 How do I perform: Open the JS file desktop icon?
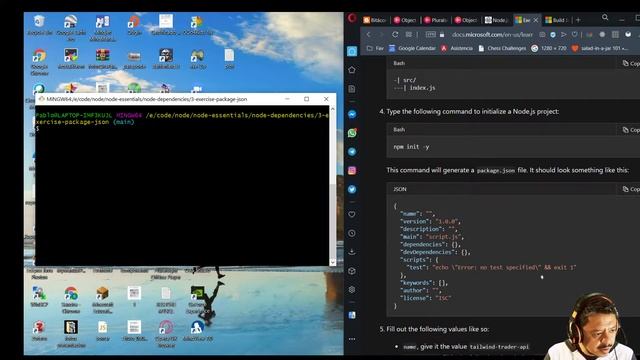coord(102,331)
